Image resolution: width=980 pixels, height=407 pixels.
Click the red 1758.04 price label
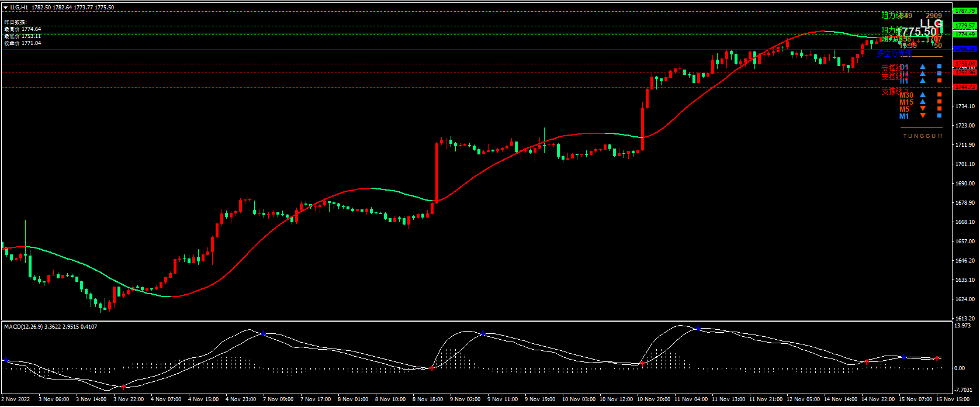click(965, 63)
